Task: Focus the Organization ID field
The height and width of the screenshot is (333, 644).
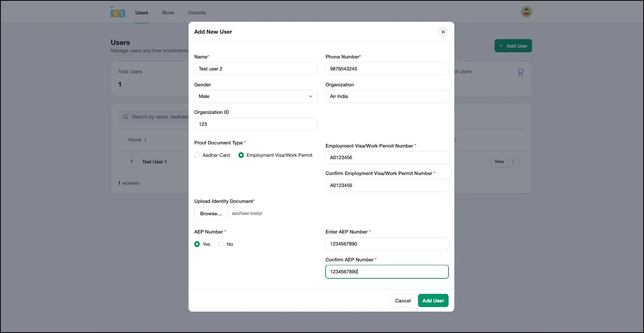Action: coord(255,124)
